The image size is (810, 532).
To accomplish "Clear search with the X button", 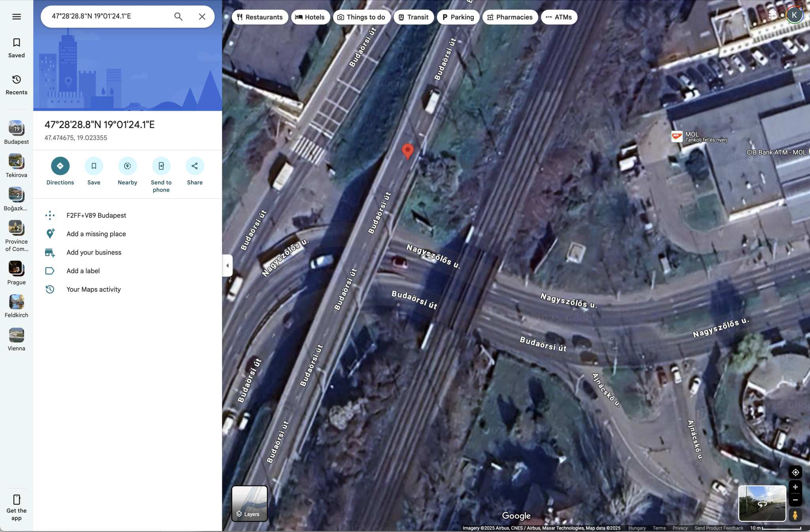I will [202, 17].
